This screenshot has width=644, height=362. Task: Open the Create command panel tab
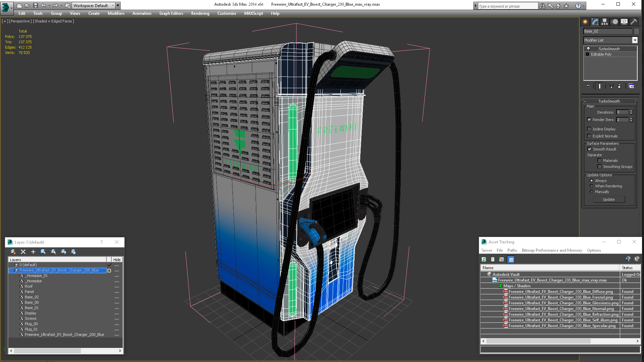(x=585, y=22)
